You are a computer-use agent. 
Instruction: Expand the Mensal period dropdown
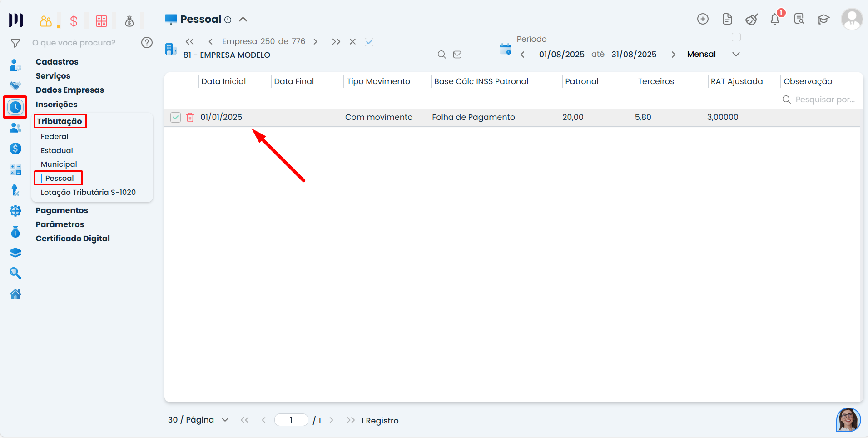[x=736, y=54]
